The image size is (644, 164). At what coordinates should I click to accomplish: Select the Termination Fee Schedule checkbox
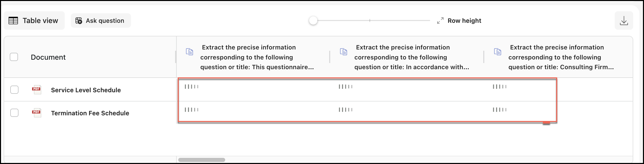click(x=14, y=113)
